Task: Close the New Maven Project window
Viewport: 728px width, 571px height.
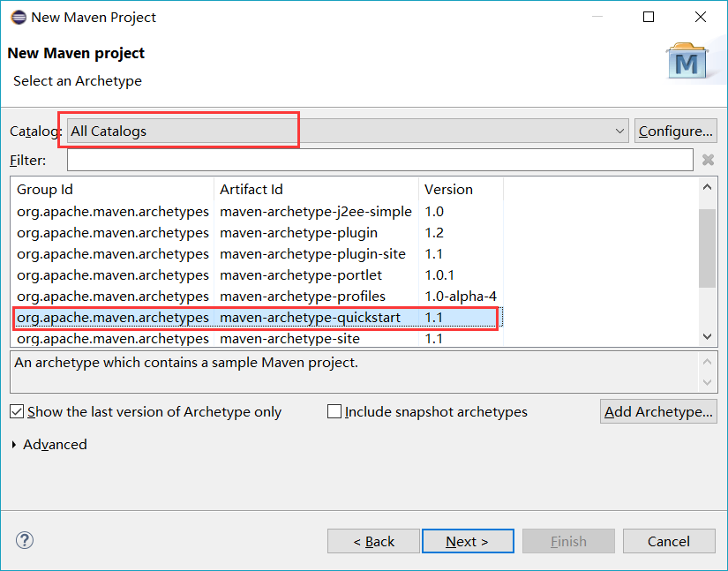Action: 701,17
